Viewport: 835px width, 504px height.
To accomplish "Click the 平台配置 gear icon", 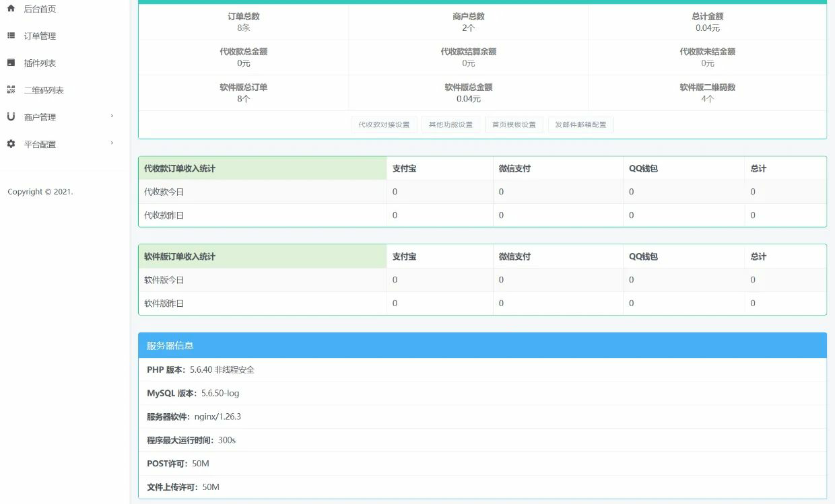I will pos(11,143).
